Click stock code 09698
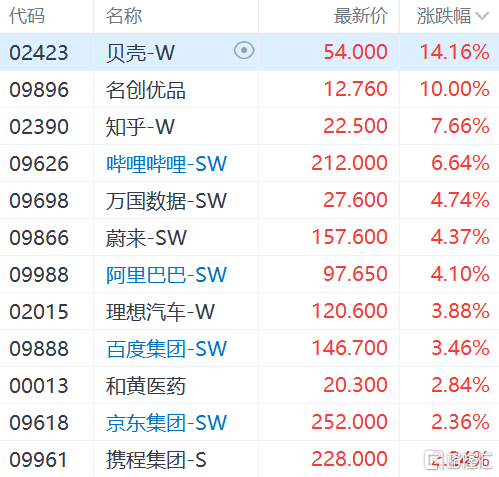Viewport: 499px width, 477px height. point(39,201)
